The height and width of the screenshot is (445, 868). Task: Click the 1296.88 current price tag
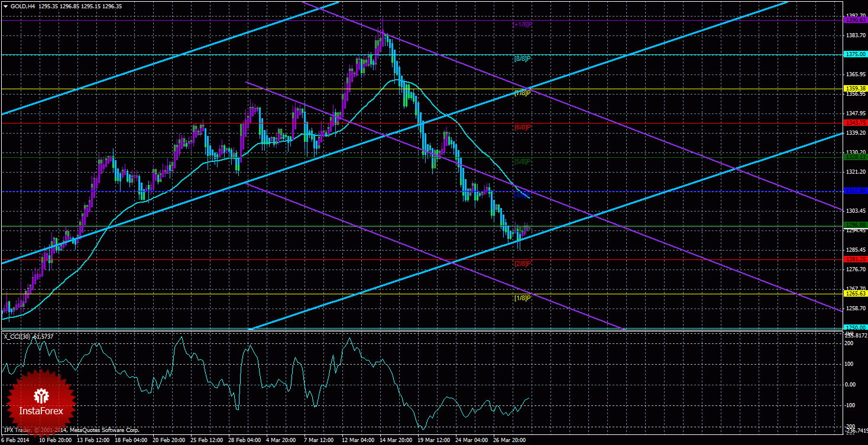pyautogui.click(x=856, y=225)
